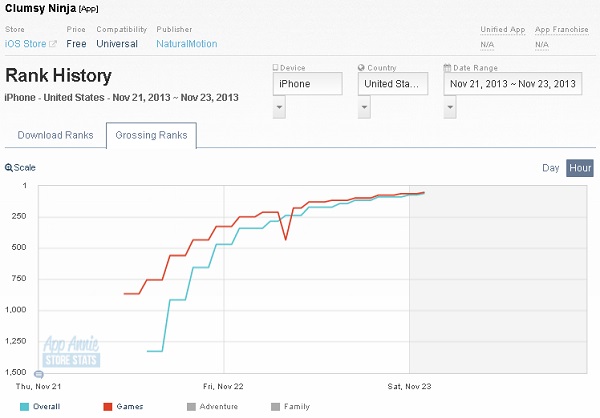Viewport: 600px width, 418px height.
Task: Click the iPhone device field
Action: [308, 84]
